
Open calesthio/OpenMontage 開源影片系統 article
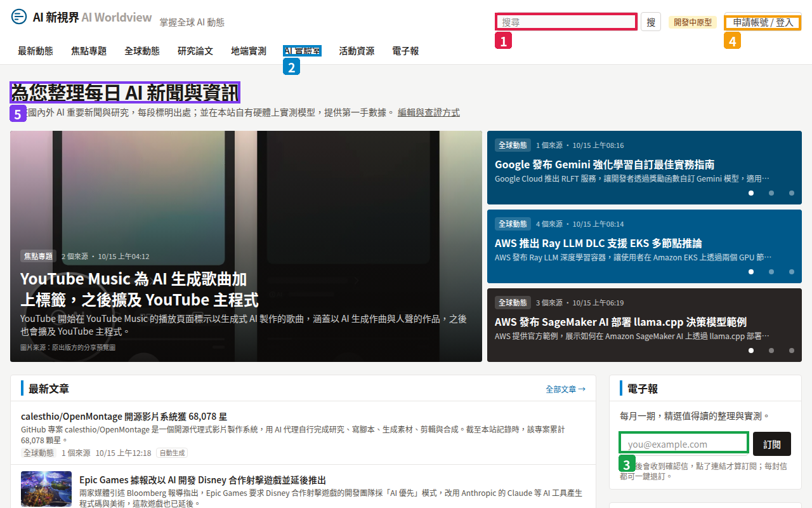point(124,417)
